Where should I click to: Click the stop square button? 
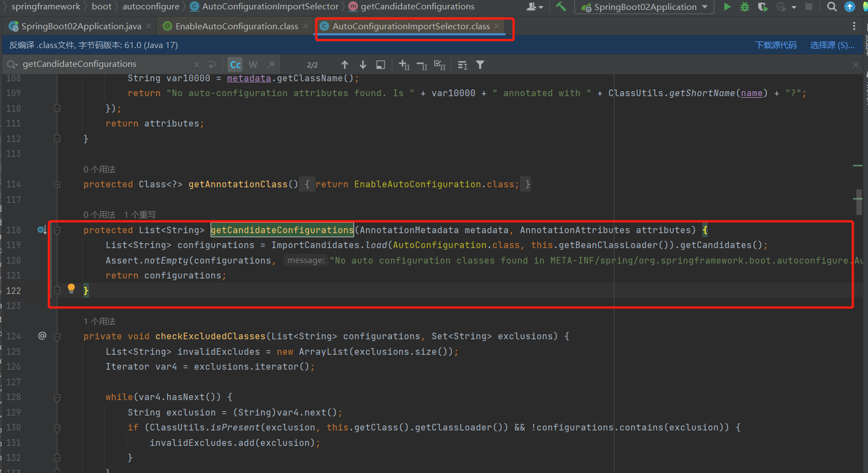coord(809,7)
